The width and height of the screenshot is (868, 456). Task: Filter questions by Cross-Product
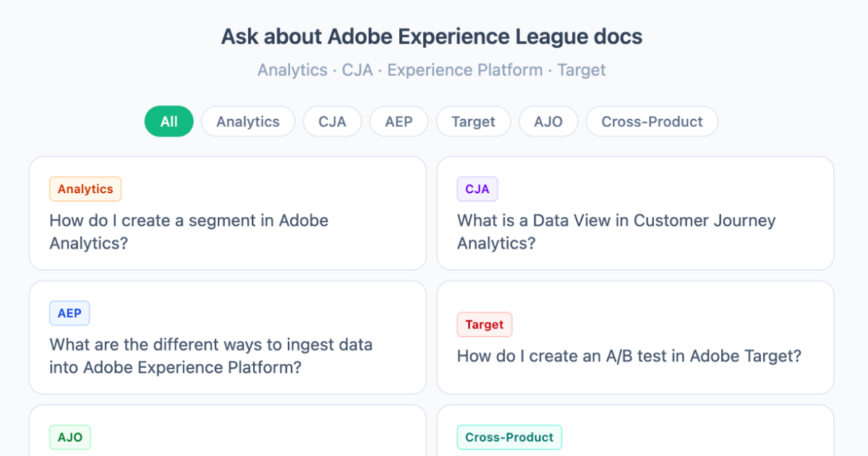coord(652,122)
